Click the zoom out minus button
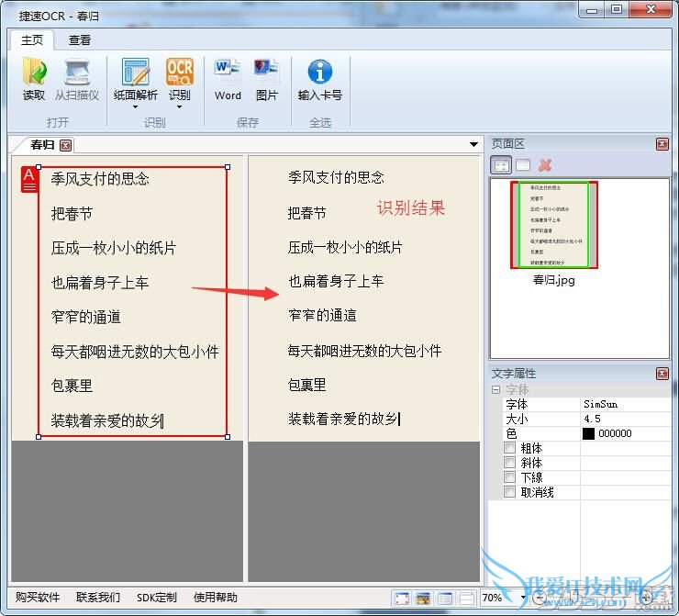679x616 pixels. (540, 598)
